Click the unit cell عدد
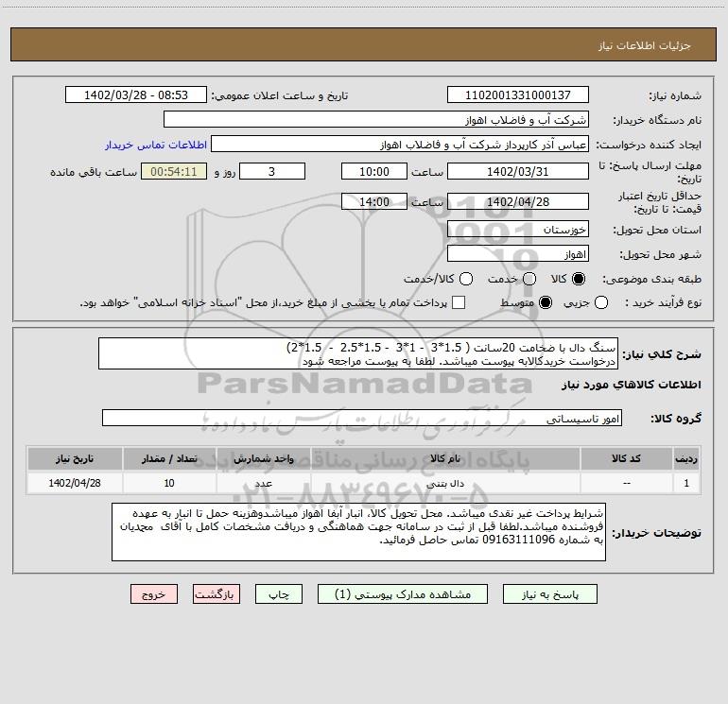This screenshot has height=704, width=728. (263, 483)
